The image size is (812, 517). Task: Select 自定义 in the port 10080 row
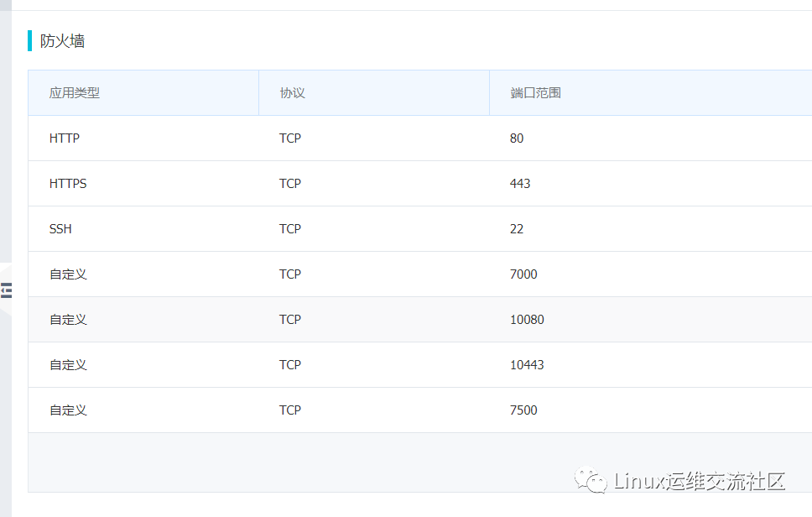(x=68, y=320)
